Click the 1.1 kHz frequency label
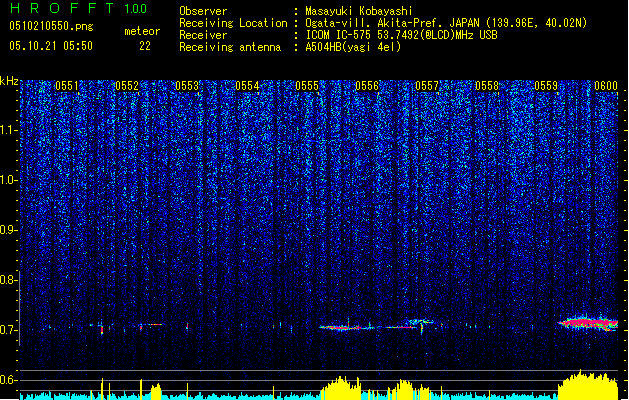This screenshot has width=629, height=400. tap(8, 130)
